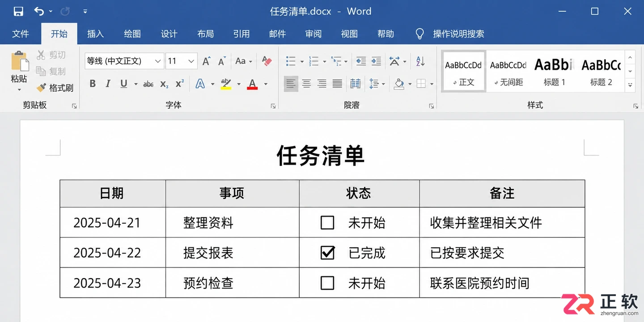
Task: Open the change case Aa dropdown
Action: pos(244,61)
